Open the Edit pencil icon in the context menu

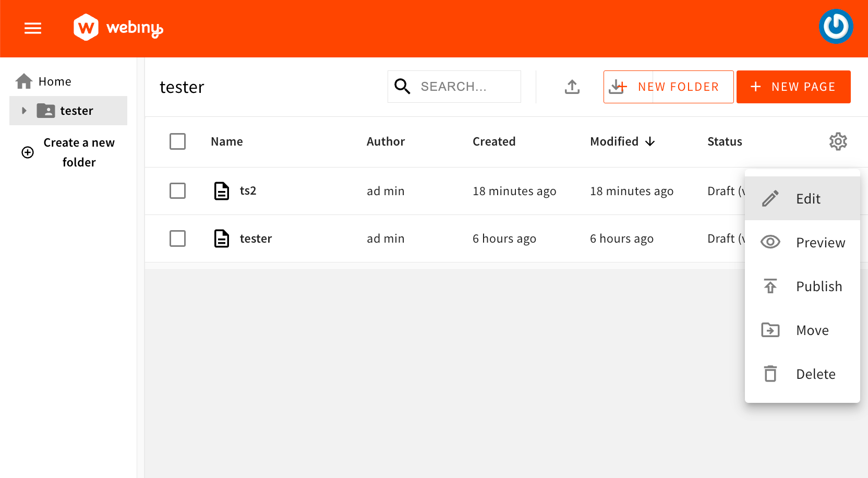point(770,198)
